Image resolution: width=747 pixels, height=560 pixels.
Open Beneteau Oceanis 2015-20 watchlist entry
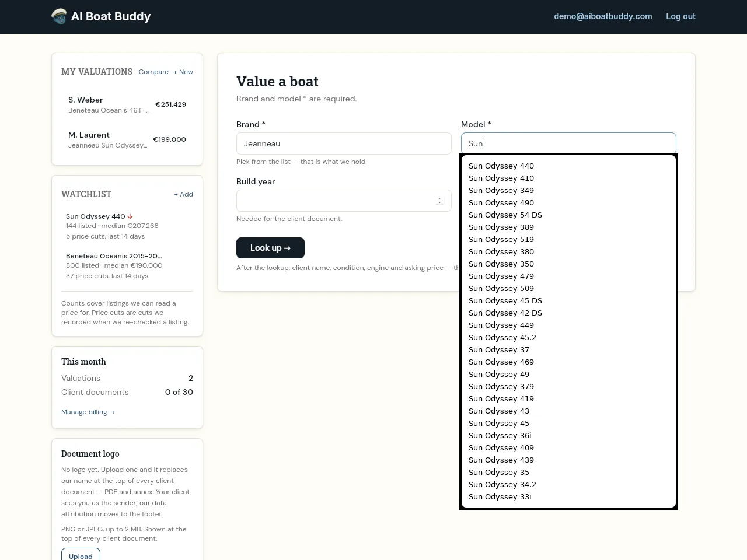(127, 266)
